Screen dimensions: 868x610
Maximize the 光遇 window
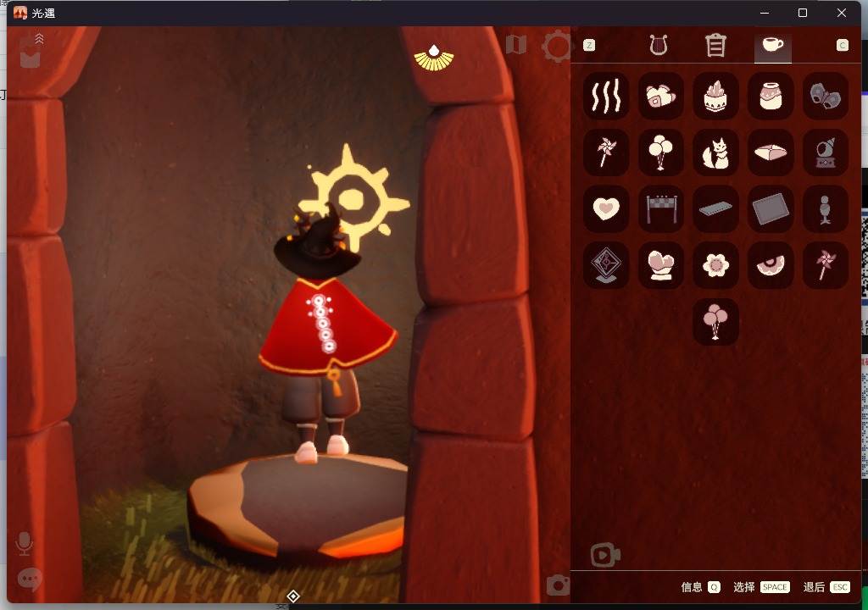tap(803, 13)
